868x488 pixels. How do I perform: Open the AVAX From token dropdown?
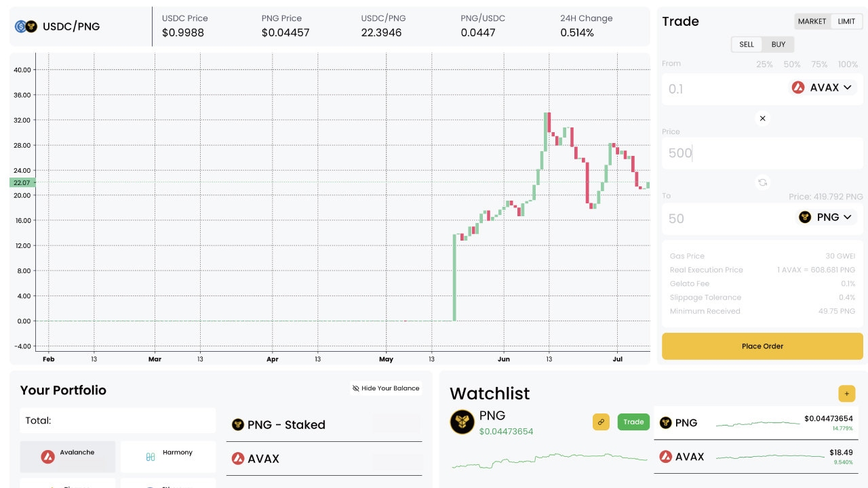[822, 87]
